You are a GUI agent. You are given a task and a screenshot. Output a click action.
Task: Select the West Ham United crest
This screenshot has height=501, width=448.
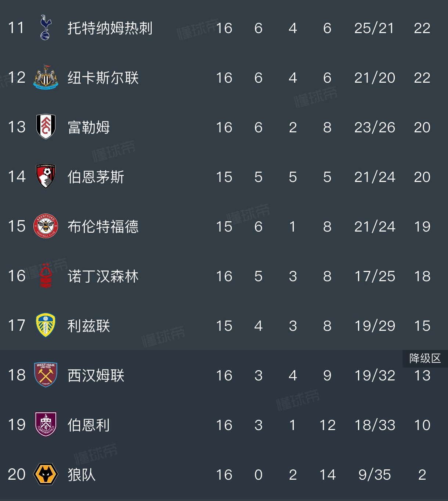click(46, 375)
